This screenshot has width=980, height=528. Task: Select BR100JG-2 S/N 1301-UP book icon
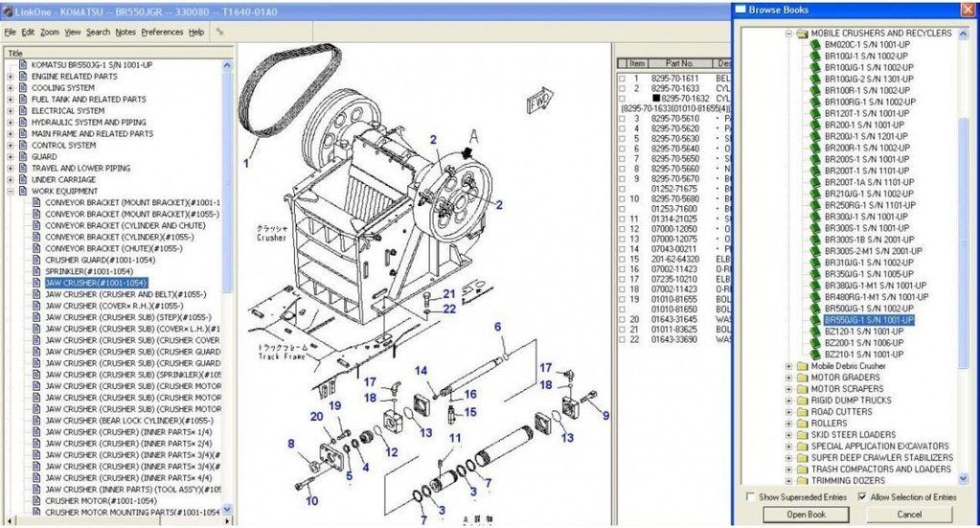coord(815,79)
